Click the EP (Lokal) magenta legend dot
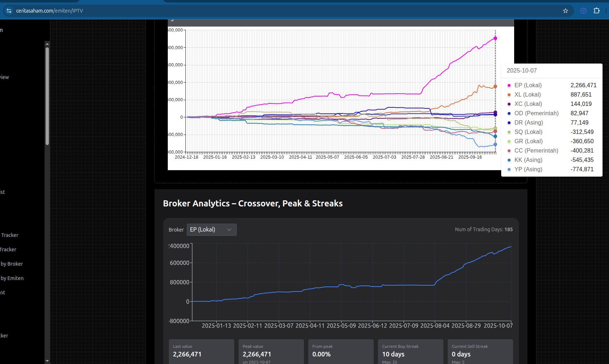This screenshot has height=364, width=609. click(x=509, y=85)
